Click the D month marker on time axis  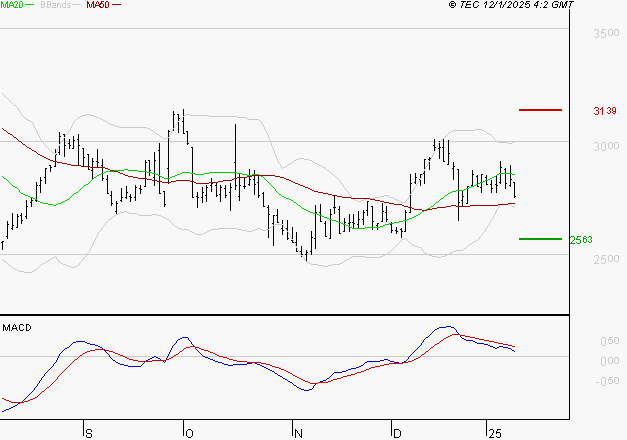click(397, 432)
